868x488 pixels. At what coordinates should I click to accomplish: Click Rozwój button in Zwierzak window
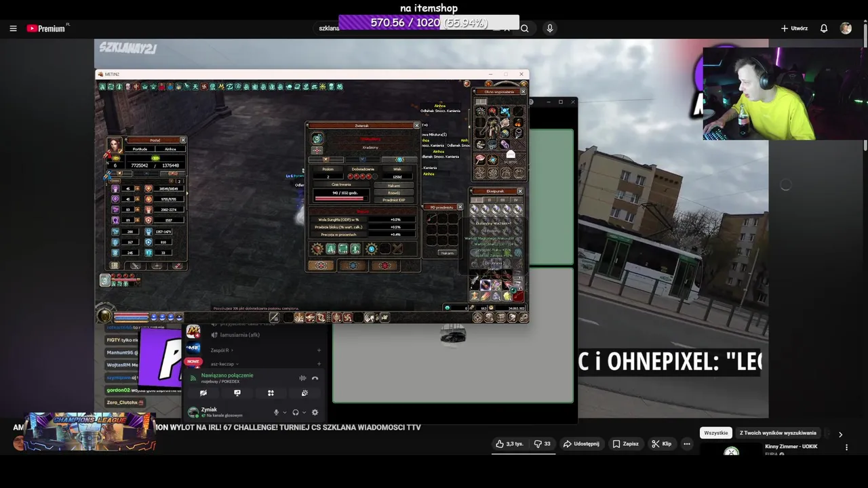[x=394, y=192]
